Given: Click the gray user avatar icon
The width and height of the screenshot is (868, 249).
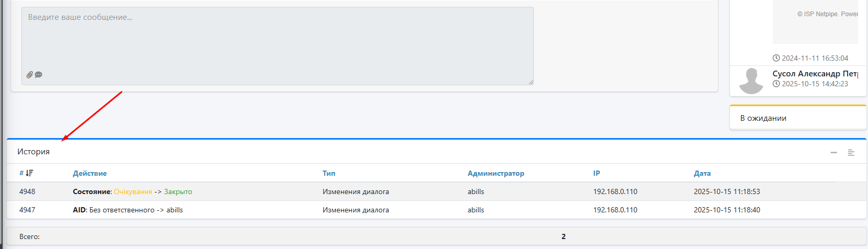Looking at the screenshot, I should coord(751,81).
